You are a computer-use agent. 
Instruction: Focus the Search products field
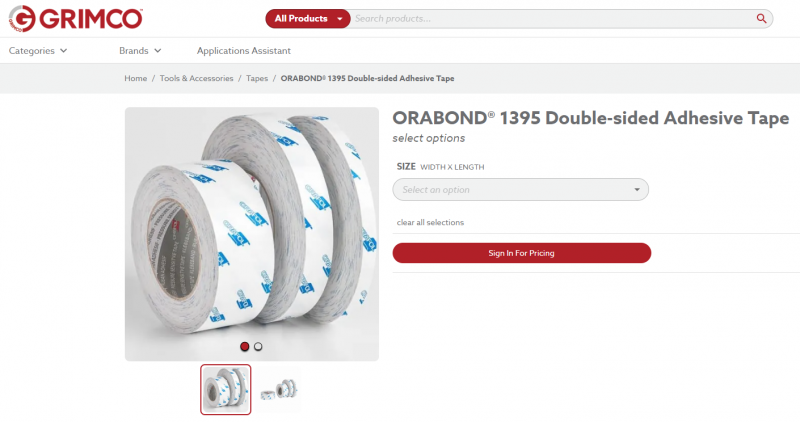(554, 18)
